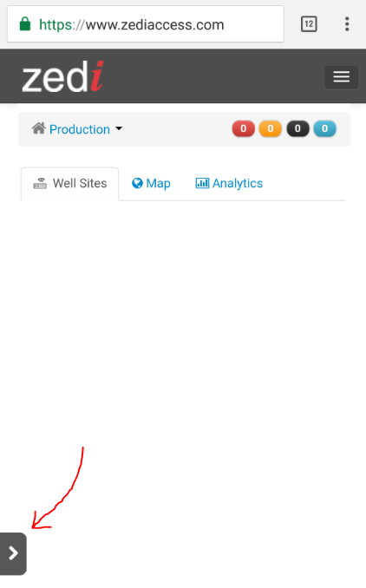Click the black count badge
Viewport: 366px width, 588px height.
[x=297, y=128]
